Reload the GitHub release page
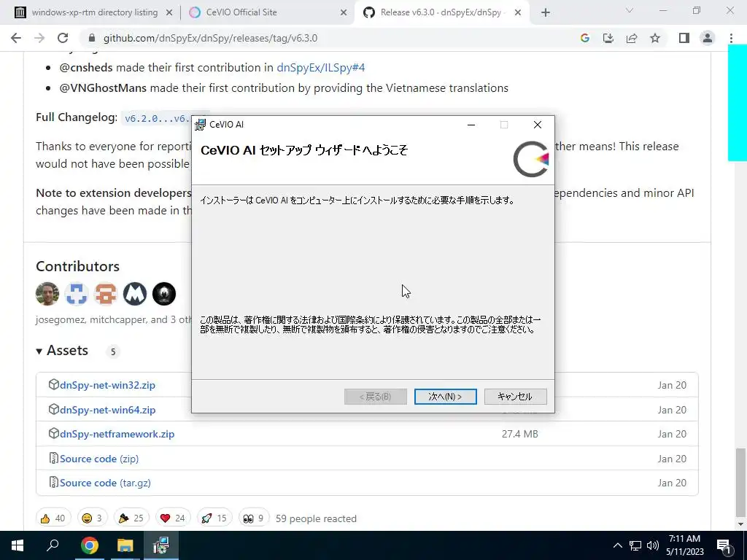 [63, 38]
